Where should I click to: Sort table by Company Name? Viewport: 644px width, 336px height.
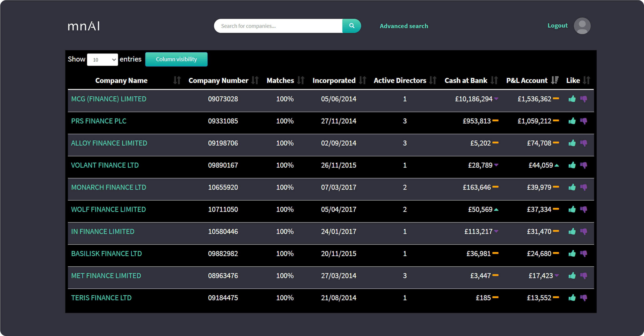pyautogui.click(x=122, y=80)
